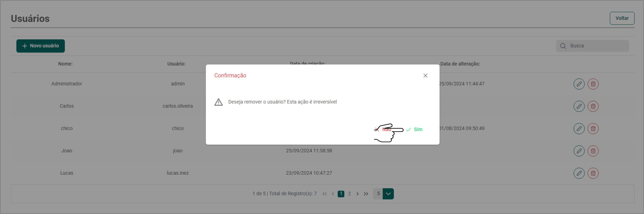Open edit pencil for user chico
The height and width of the screenshot is (214, 644).
[579, 129]
